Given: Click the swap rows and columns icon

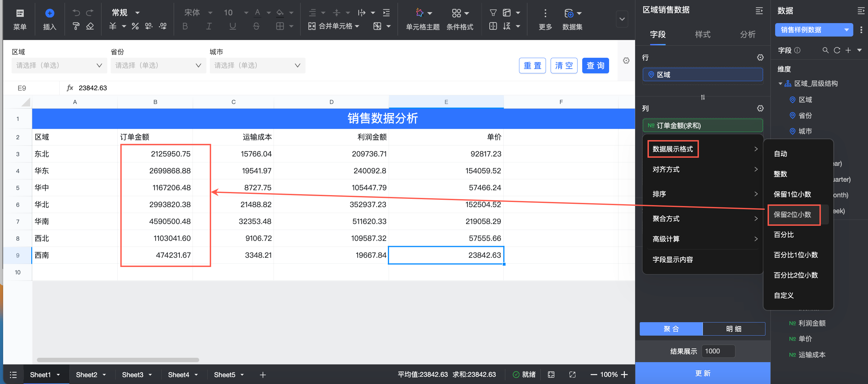Looking at the screenshot, I should pyautogui.click(x=703, y=97).
